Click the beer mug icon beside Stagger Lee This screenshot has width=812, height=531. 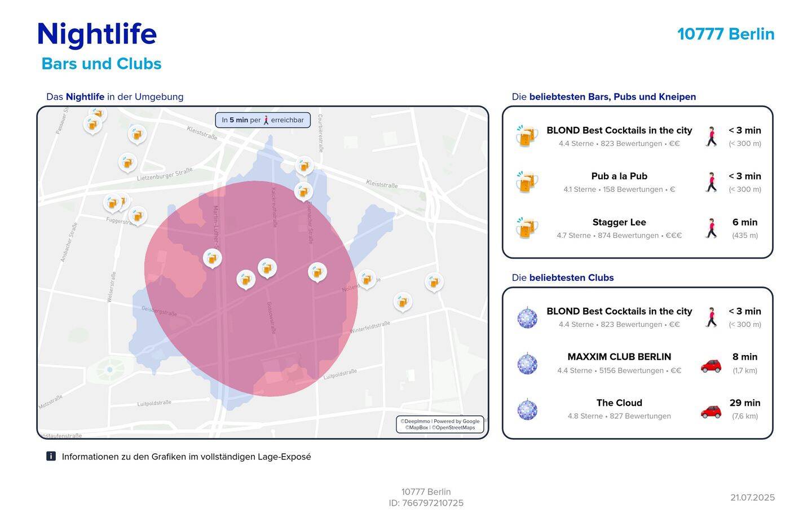click(x=527, y=228)
